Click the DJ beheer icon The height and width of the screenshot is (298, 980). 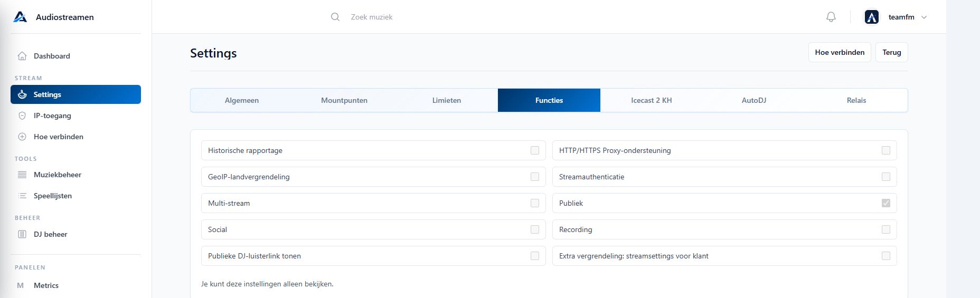22,234
